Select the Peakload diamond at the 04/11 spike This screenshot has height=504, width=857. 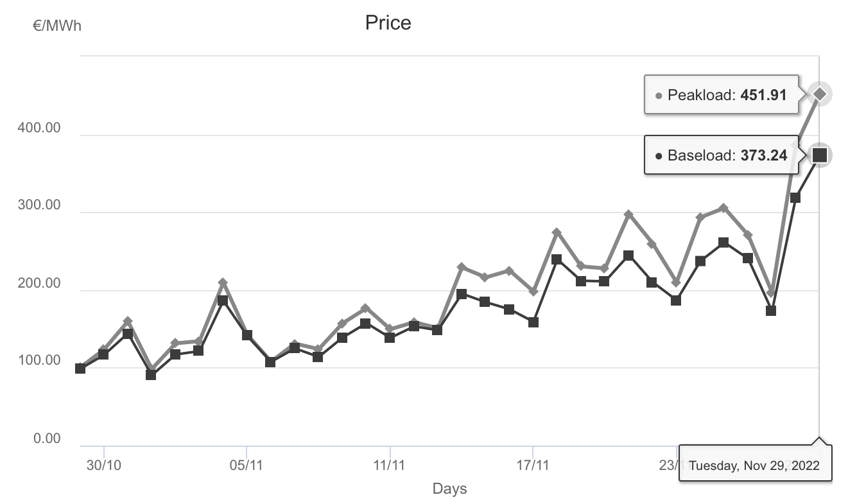pyautogui.click(x=223, y=283)
